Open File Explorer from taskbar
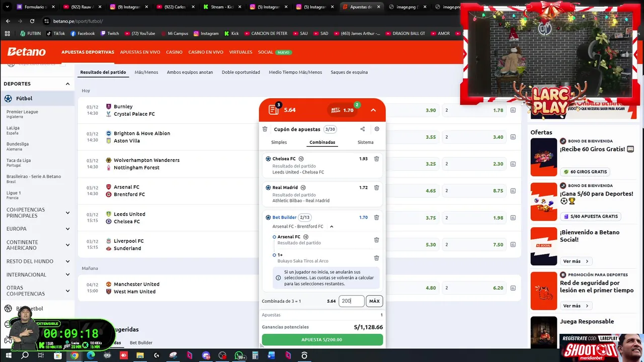 [x=140, y=355]
